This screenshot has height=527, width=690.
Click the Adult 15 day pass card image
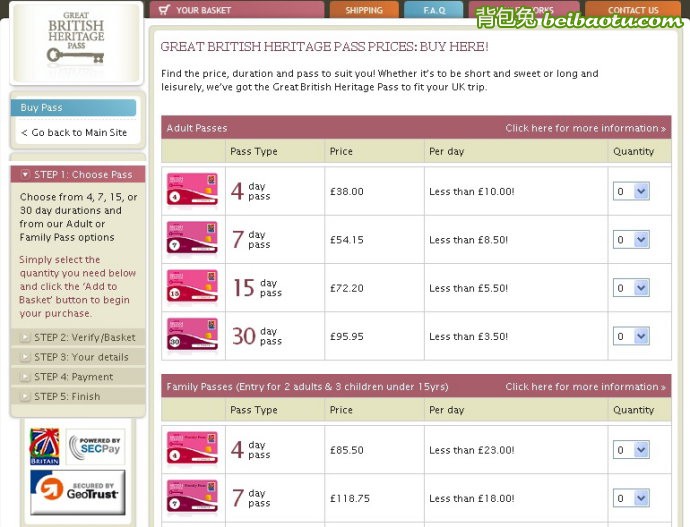tap(192, 286)
